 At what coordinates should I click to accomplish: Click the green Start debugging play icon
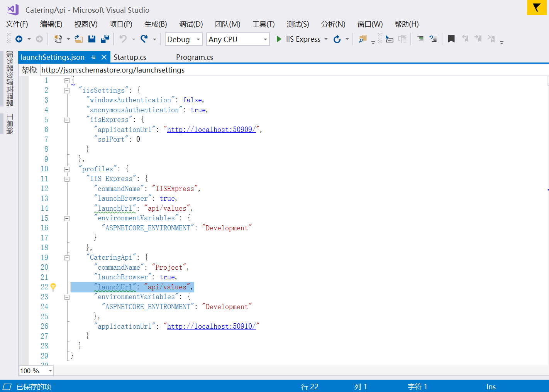pos(279,39)
